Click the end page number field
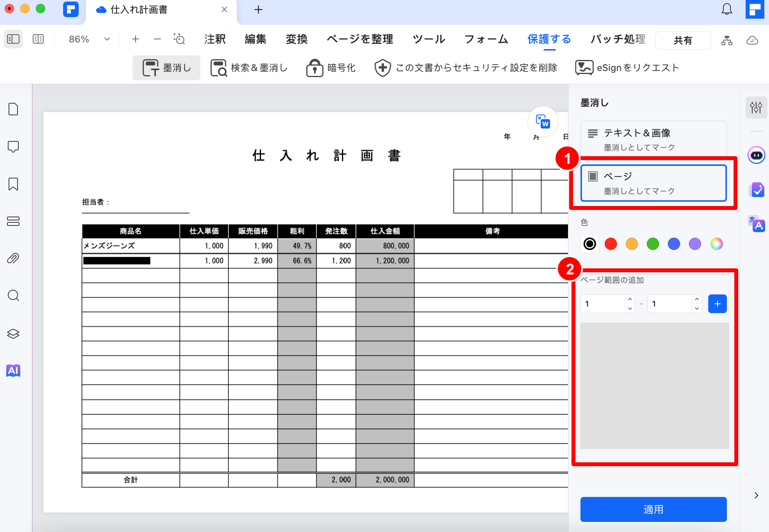Screen dimensions: 769x532 tap(670, 304)
